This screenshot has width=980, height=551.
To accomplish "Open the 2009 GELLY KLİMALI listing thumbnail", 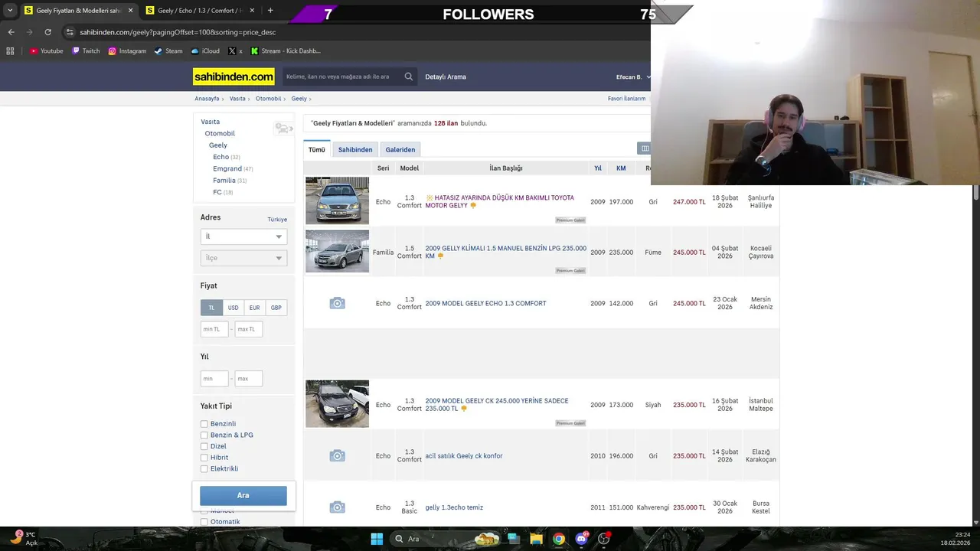I will (x=337, y=251).
